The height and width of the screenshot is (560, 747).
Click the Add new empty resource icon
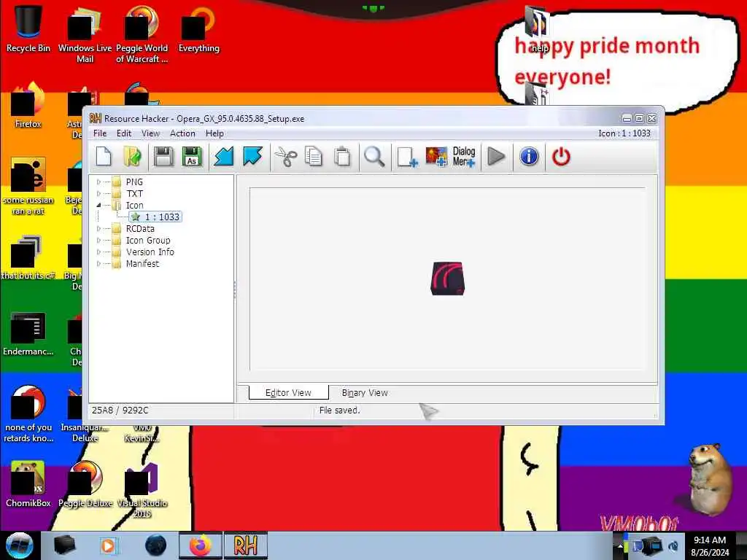pos(407,157)
